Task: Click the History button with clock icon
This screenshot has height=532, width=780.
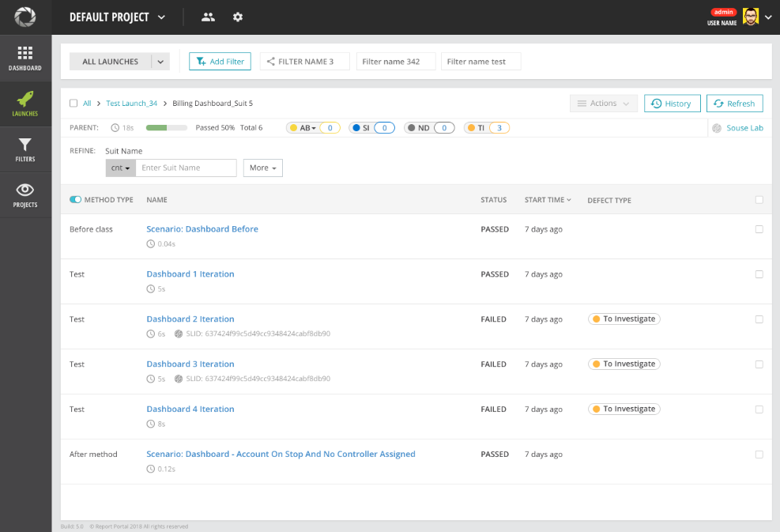Action: [672, 103]
